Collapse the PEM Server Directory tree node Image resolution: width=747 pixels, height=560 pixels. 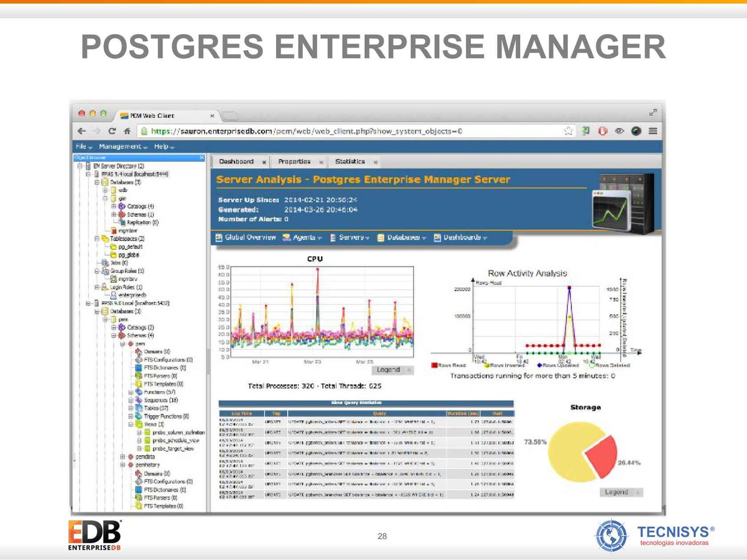(x=80, y=166)
